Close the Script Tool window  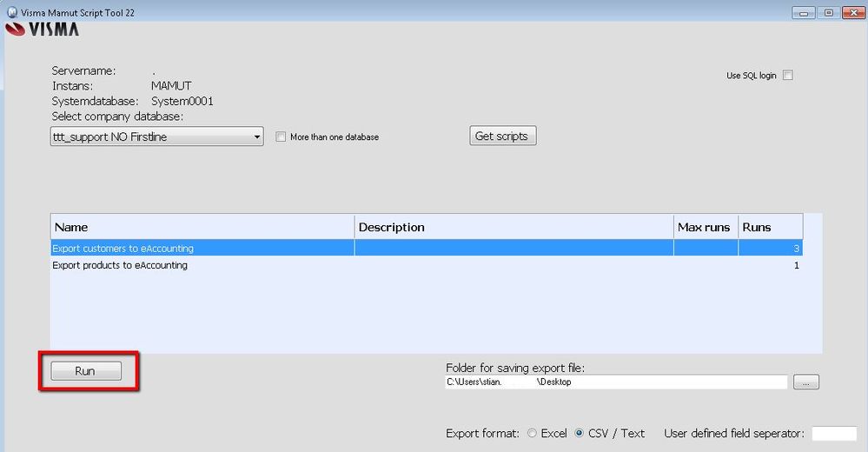[x=853, y=13]
